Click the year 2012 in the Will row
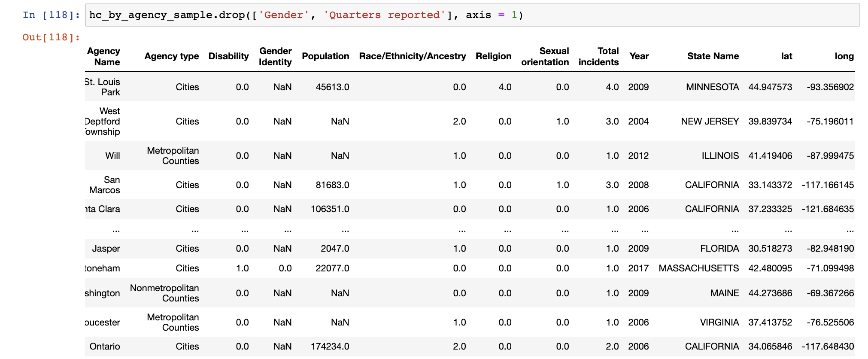The height and width of the screenshot is (359, 868). coord(638,156)
